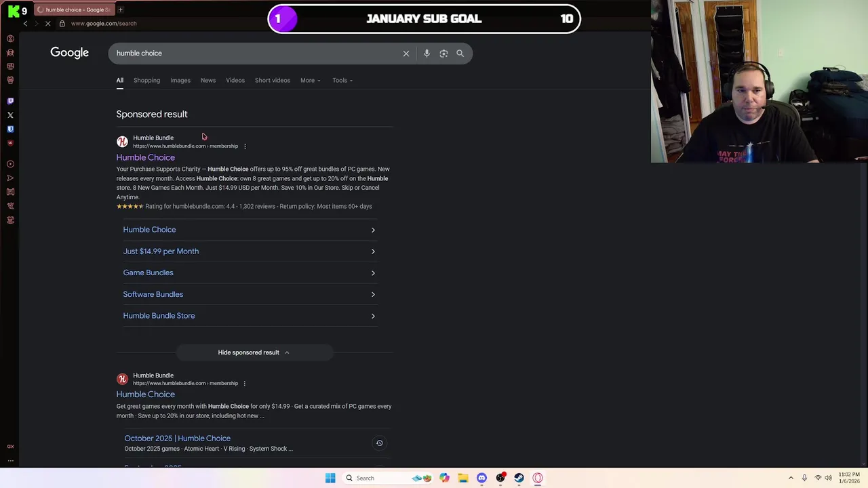Open October 2025 | Humble Choice link

[177, 439]
